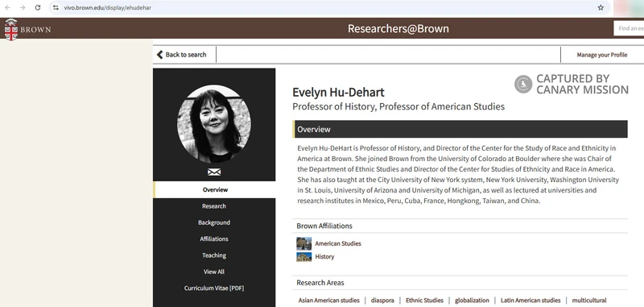
Task: Click the multicultural research area
Action: pyautogui.click(x=589, y=301)
